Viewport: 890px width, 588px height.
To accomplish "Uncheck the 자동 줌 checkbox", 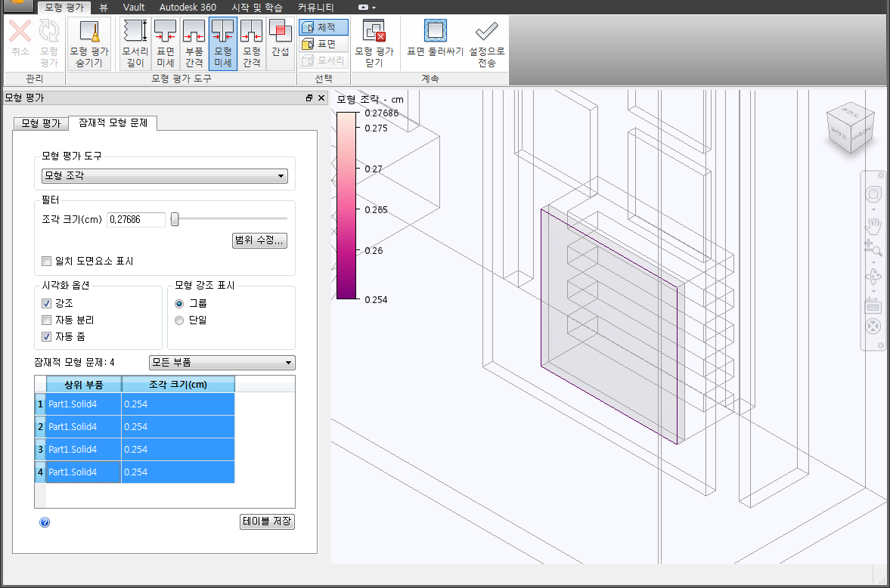I will 47,336.
